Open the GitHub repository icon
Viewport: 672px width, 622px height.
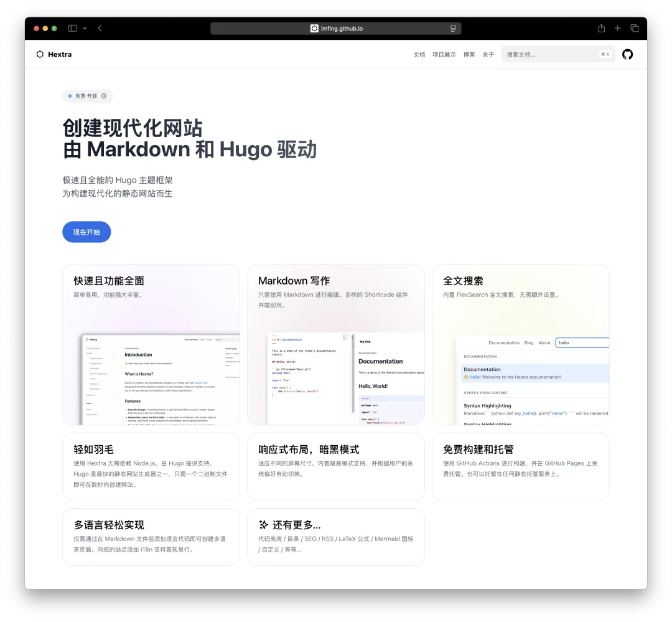click(x=627, y=54)
